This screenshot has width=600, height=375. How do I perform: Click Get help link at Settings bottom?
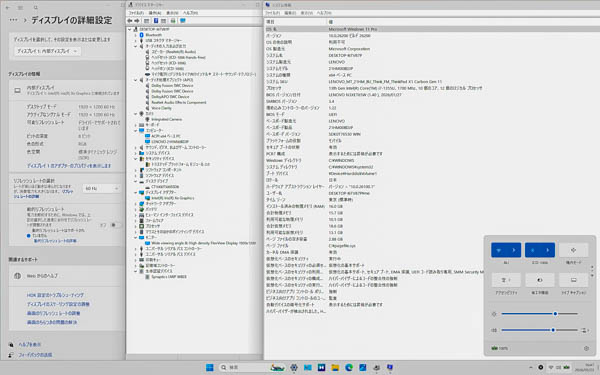click(29, 344)
